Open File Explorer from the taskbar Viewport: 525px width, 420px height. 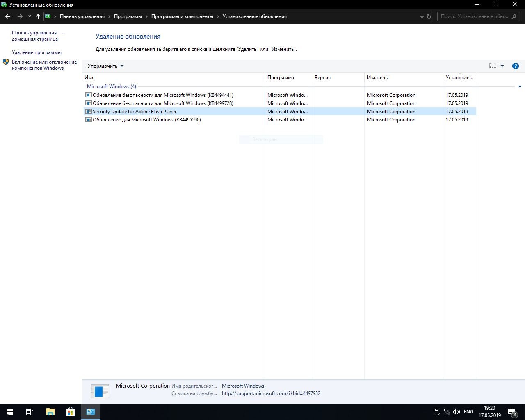pos(50,412)
